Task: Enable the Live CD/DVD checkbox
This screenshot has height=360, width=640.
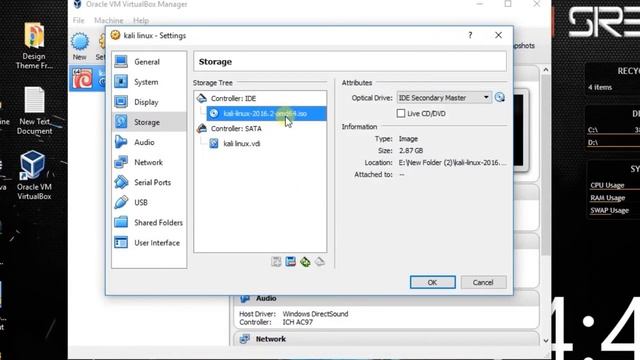Action: (401, 113)
